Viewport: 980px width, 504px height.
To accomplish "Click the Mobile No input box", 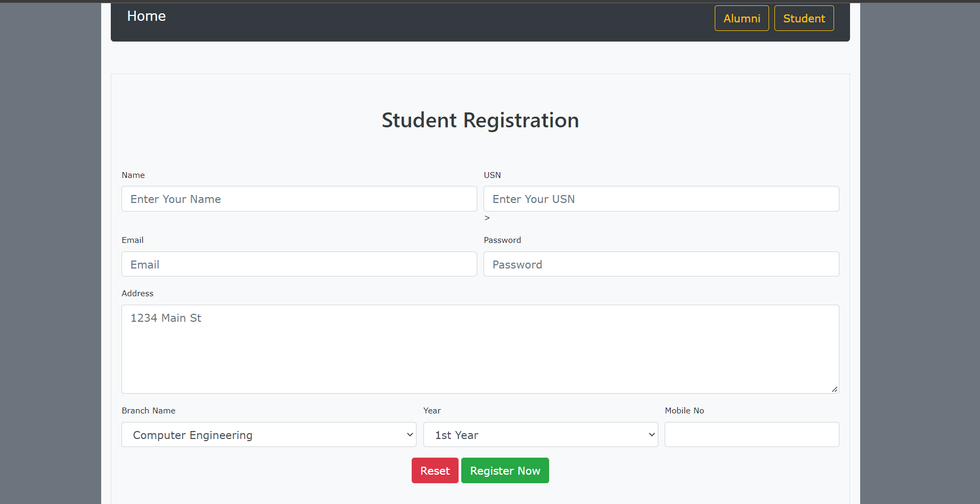I will coord(752,434).
